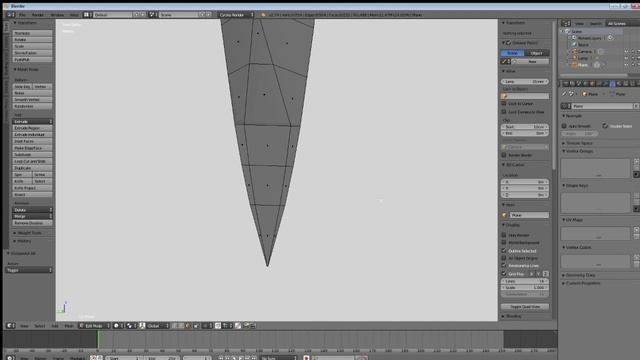Click the Subdivide button
This screenshot has width=640, height=360.
click(33, 155)
